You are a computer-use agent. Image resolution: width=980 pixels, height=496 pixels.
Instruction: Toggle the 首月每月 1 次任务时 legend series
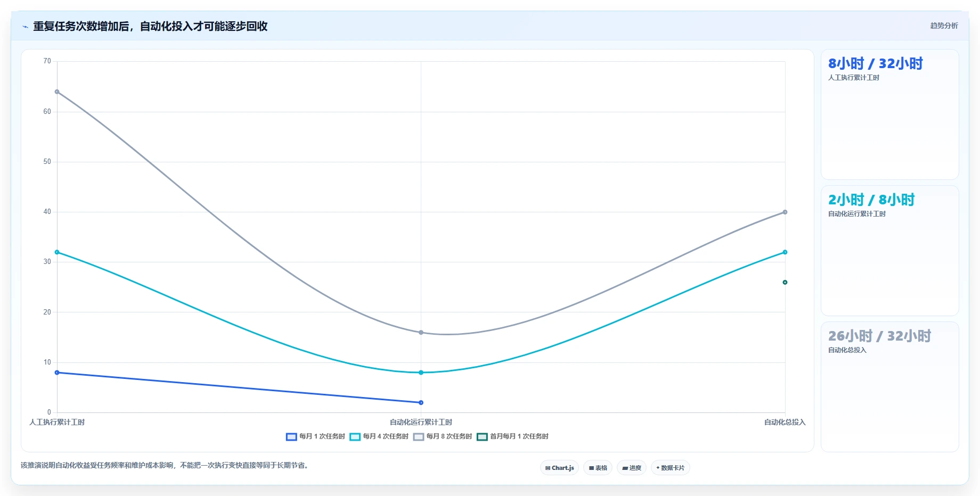point(512,436)
